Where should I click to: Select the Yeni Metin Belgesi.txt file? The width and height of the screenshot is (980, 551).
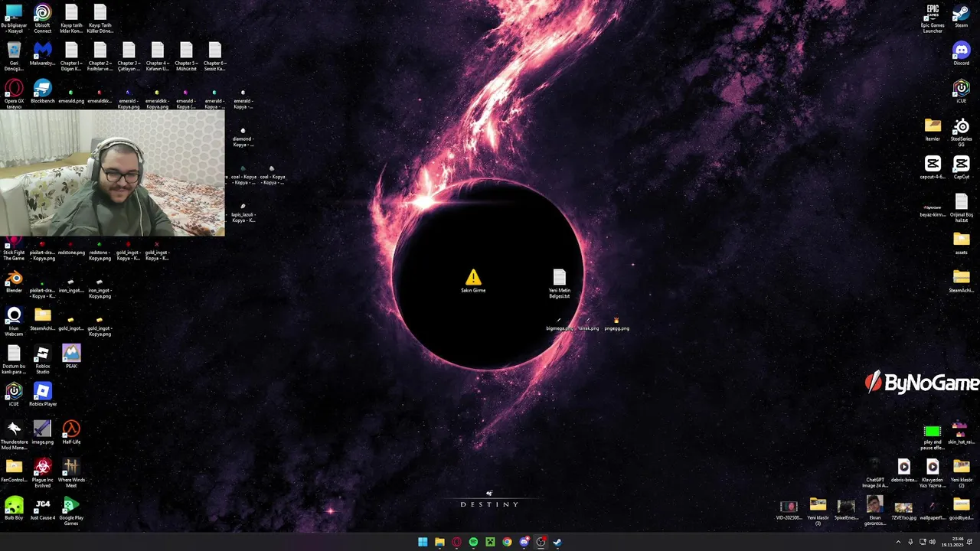click(x=560, y=283)
